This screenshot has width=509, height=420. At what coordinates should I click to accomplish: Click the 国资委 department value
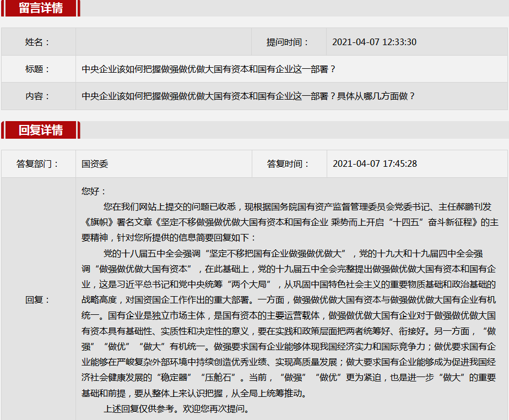coord(95,164)
